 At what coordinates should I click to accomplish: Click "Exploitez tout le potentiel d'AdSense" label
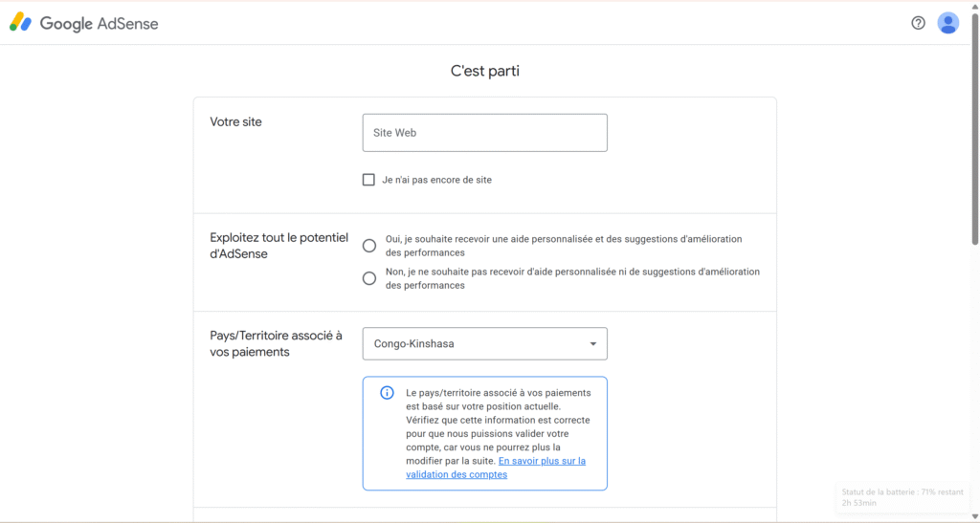278,246
